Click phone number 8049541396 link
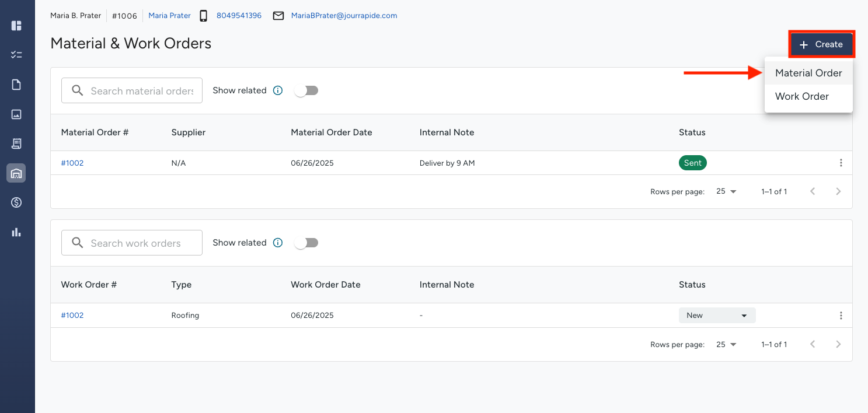 click(x=239, y=16)
